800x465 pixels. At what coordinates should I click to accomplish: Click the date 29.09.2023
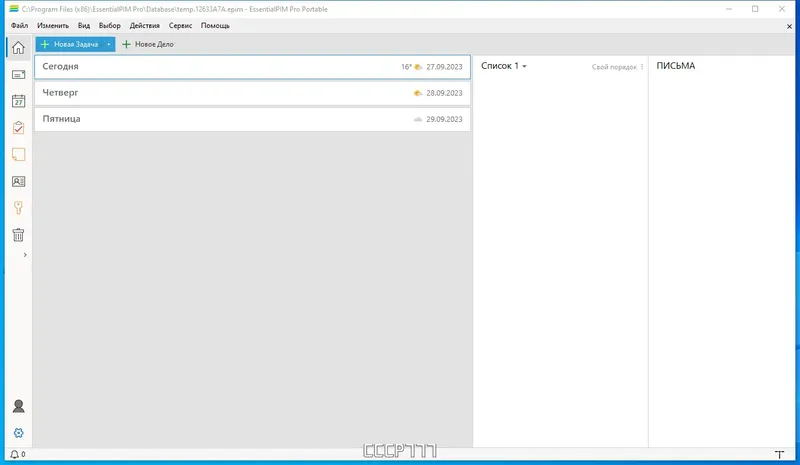[444, 119]
